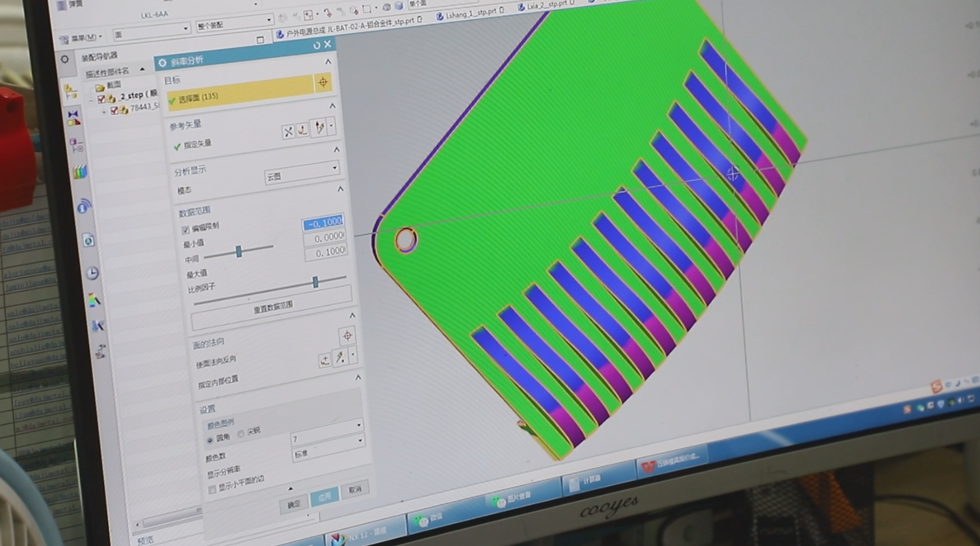Viewport: 980px width, 546px height.
Task: Click the highlighted -0.1000 minimum value field
Action: point(323,223)
